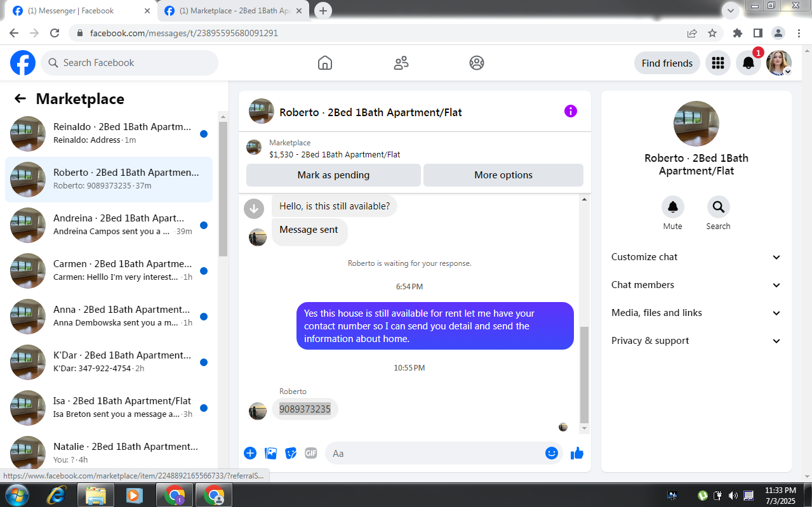Click the Hello, is this still available? message

335,206
